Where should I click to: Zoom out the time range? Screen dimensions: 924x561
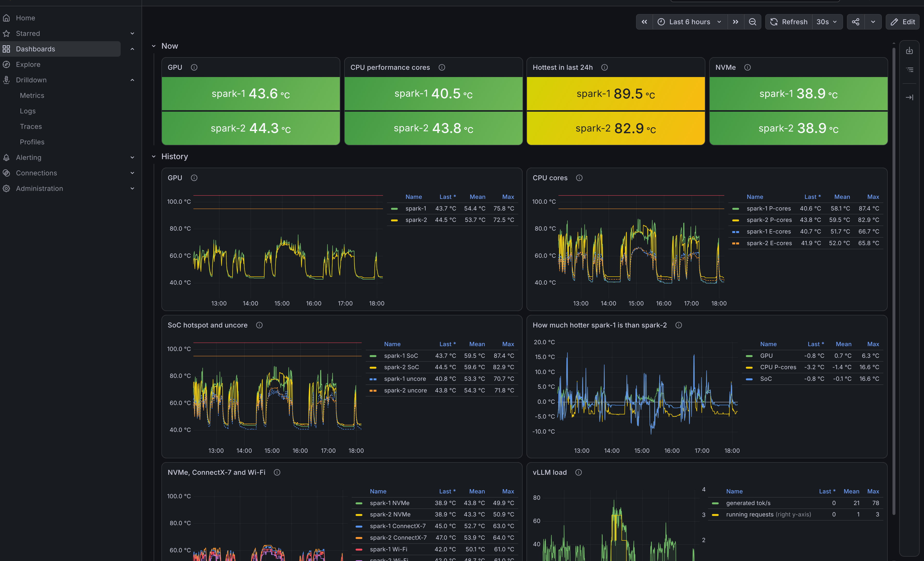752,22
